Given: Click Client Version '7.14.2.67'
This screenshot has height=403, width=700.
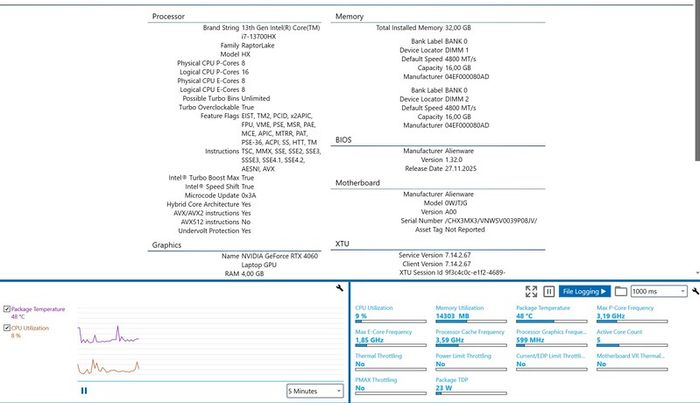Looking at the screenshot, I should coord(458,264).
